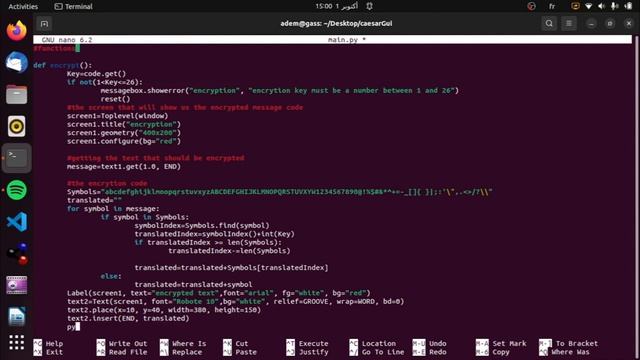Click the text2.insert(END, translated) line

tap(128, 318)
